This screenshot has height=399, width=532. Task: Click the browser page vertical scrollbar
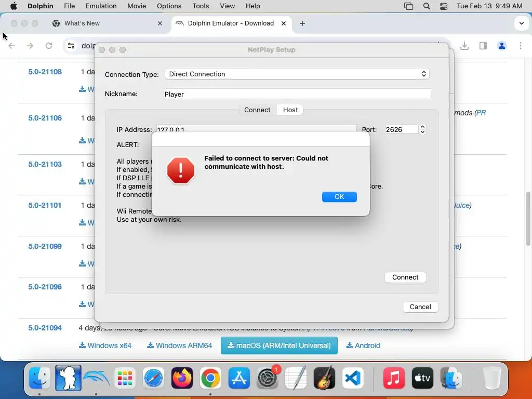[x=528, y=219]
